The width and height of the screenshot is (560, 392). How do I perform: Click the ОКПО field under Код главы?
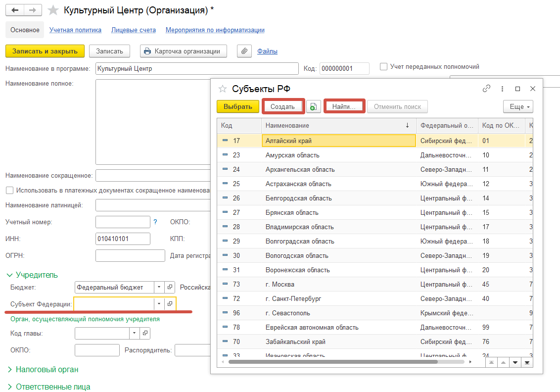[x=97, y=350]
